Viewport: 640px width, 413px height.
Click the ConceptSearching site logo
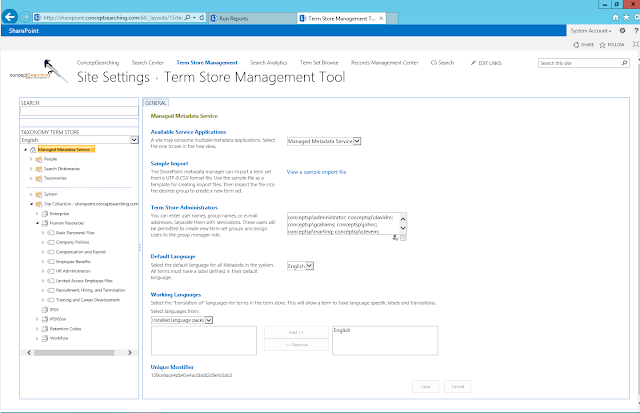point(39,71)
